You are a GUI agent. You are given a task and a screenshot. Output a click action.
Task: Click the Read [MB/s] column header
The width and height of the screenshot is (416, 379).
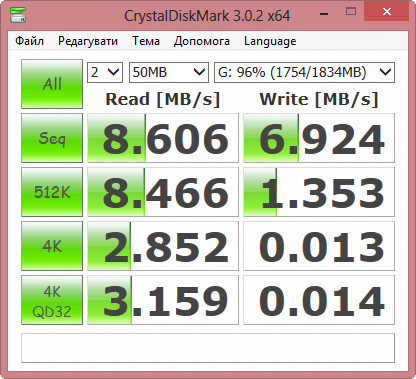tap(163, 99)
